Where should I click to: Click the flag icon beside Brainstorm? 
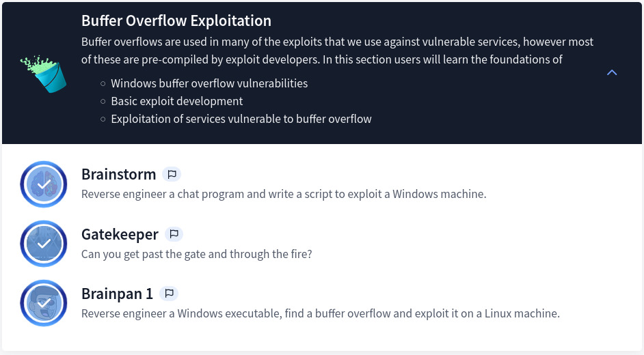(x=172, y=174)
